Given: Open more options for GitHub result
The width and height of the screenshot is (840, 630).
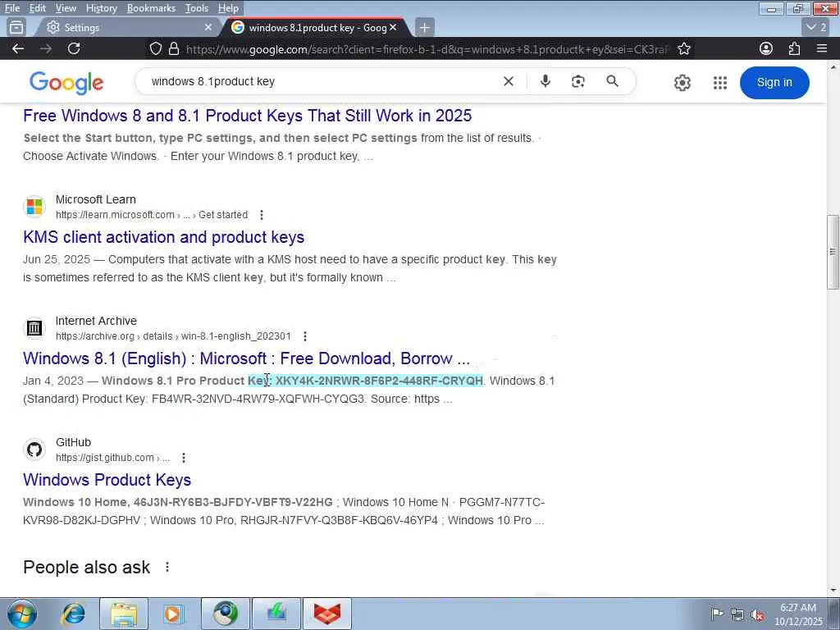Looking at the screenshot, I should [184, 458].
